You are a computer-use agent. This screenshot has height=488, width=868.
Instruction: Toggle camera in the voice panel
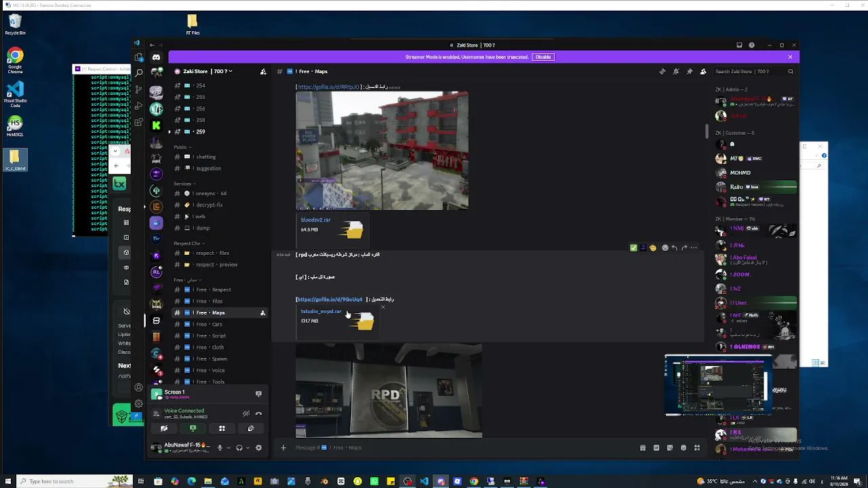(163, 428)
